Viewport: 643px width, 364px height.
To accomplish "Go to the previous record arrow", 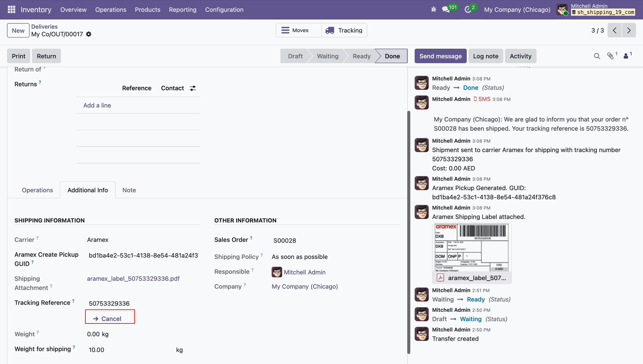I will 615,30.
